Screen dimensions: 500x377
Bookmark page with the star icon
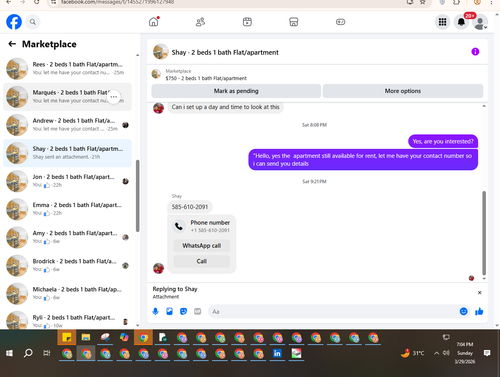423,2
